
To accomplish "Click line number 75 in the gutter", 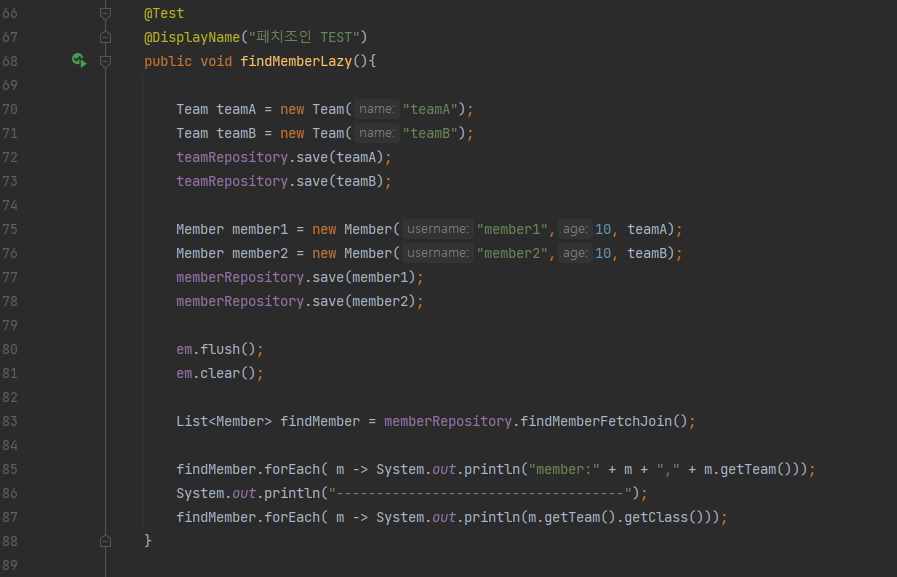I will (x=10, y=229).
